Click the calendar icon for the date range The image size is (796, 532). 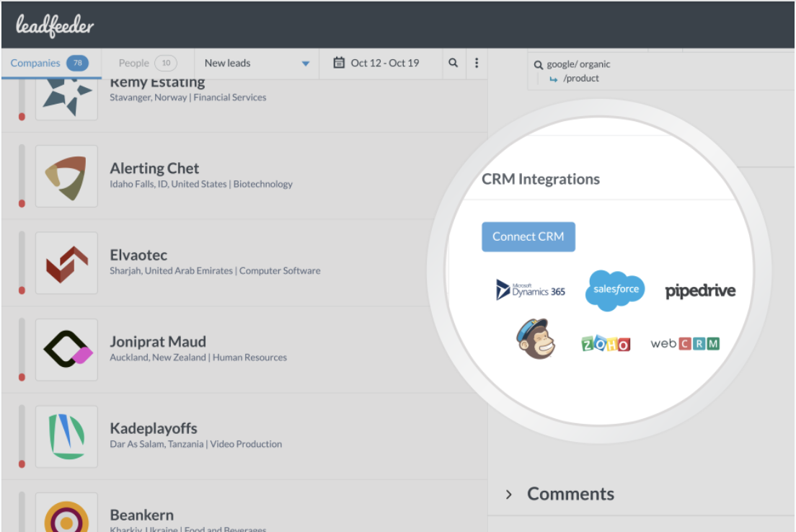pyautogui.click(x=339, y=63)
